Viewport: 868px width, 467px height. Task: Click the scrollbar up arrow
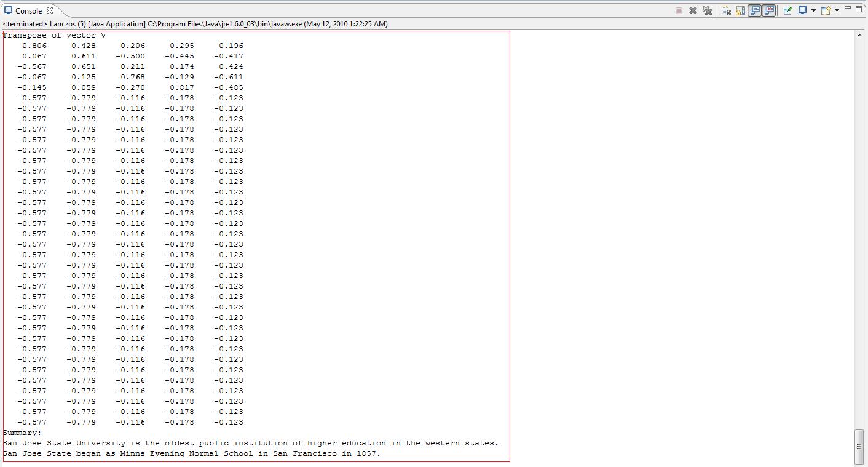coord(859,35)
